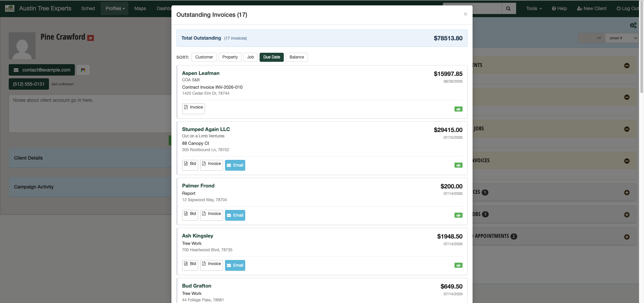Screen dimensions: 644x303
Task: Click the qb badge on Ash Kingsley invoice
Action: tap(458, 265)
